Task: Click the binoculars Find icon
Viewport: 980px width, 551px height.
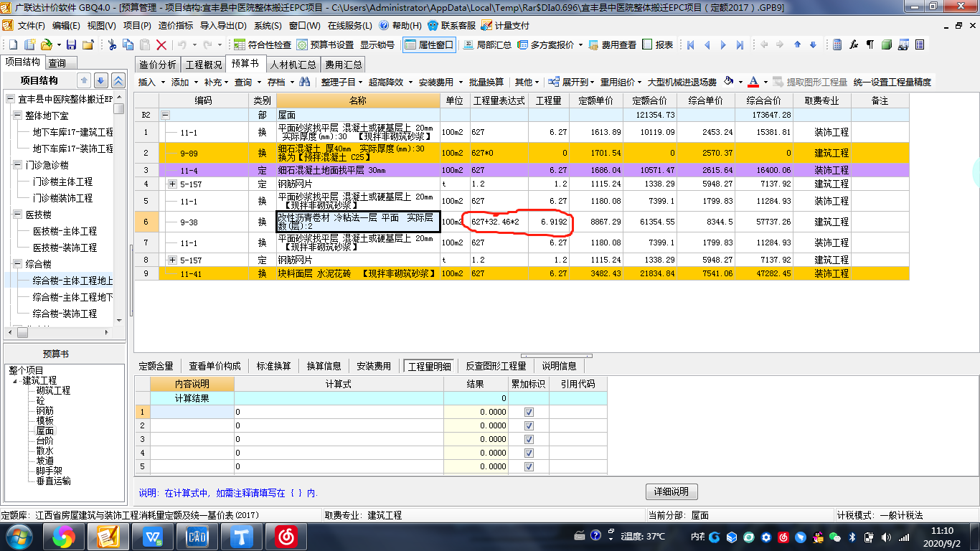Action: coord(305,83)
